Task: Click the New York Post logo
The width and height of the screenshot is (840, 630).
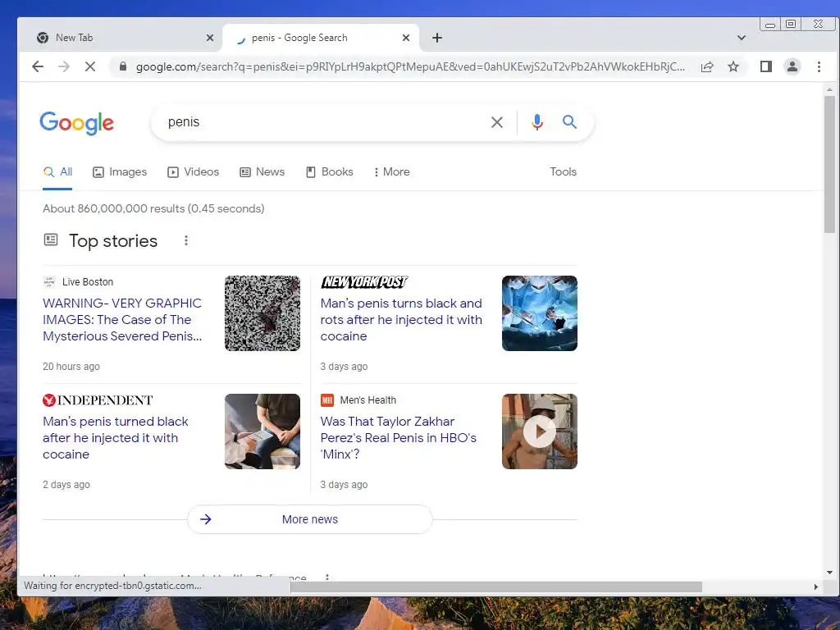Action: pos(364,282)
